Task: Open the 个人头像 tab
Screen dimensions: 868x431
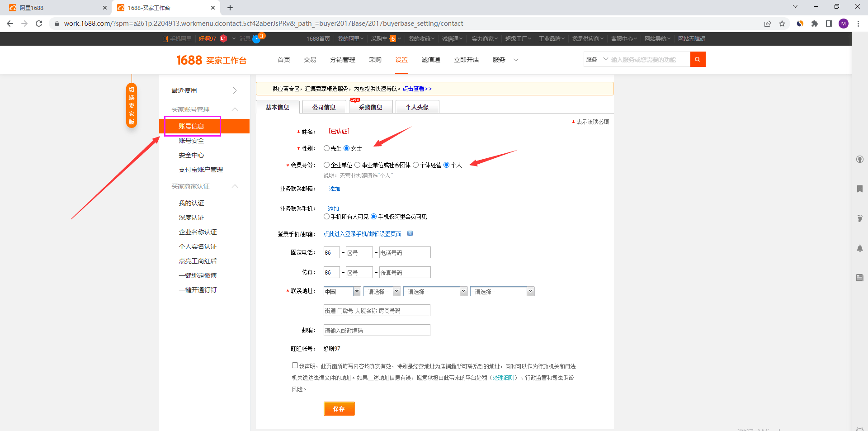Action: [417, 107]
